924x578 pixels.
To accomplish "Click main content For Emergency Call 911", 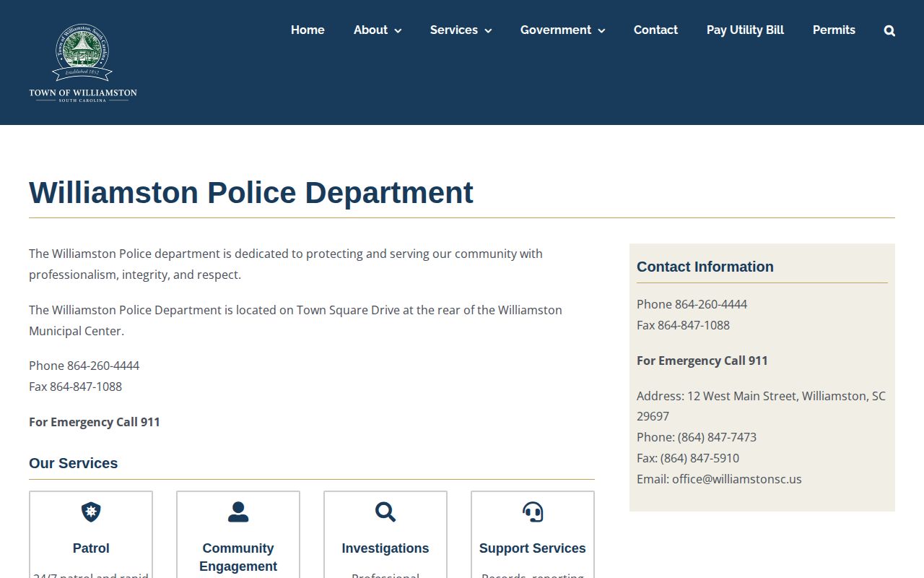I will point(95,422).
